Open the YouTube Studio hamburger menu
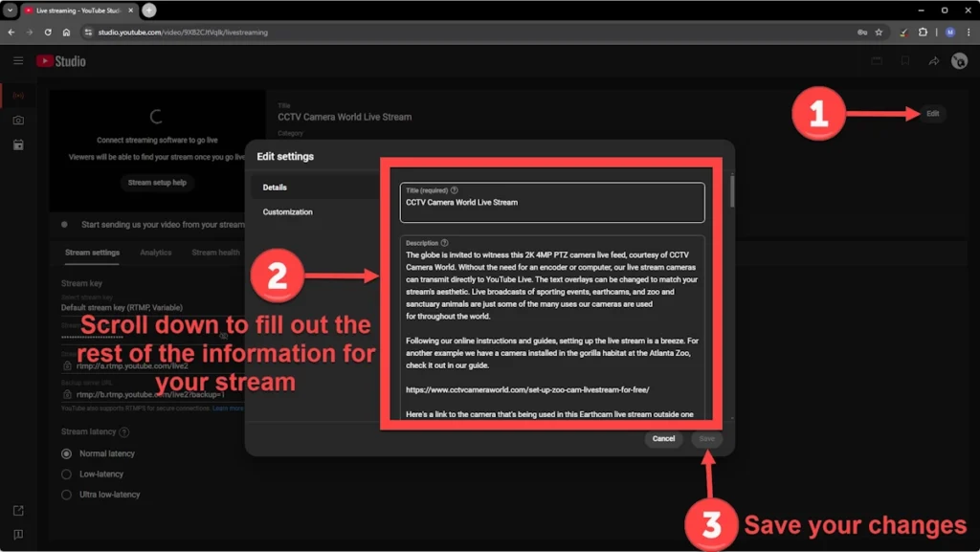Image resolution: width=980 pixels, height=552 pixels. tap(17, 61)
